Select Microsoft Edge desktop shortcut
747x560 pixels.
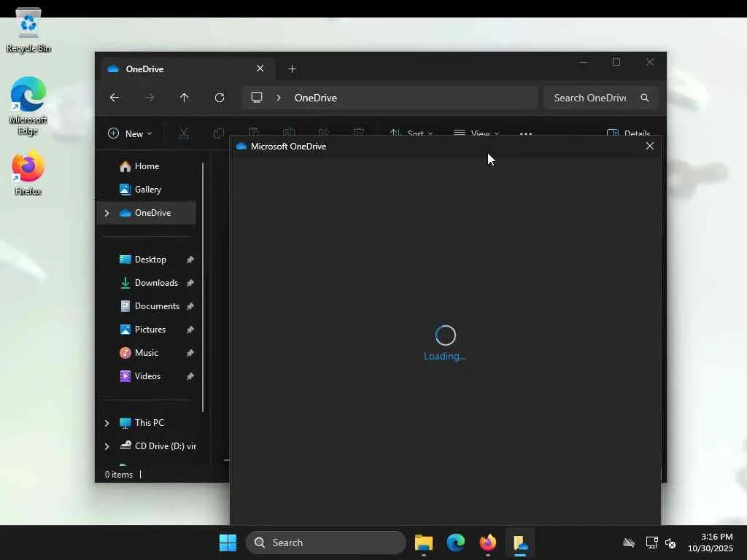pyautogui.click(x=28, y=106)
